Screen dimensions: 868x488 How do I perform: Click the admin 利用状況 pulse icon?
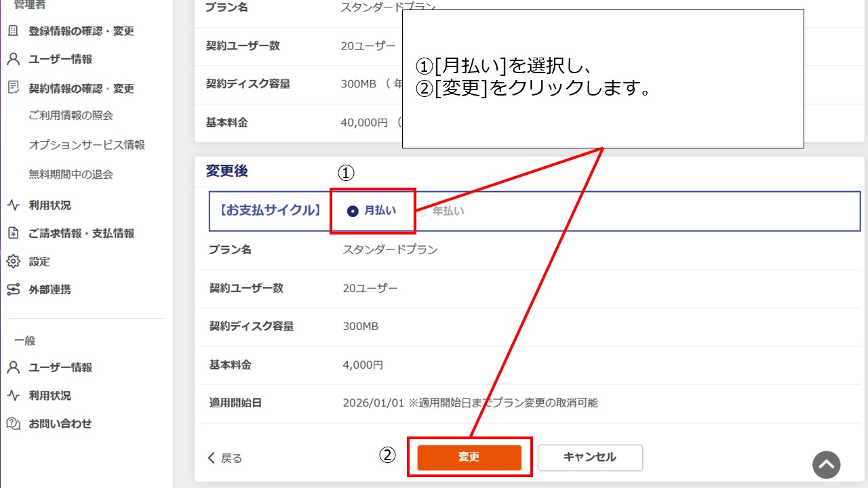coord(13,205)
